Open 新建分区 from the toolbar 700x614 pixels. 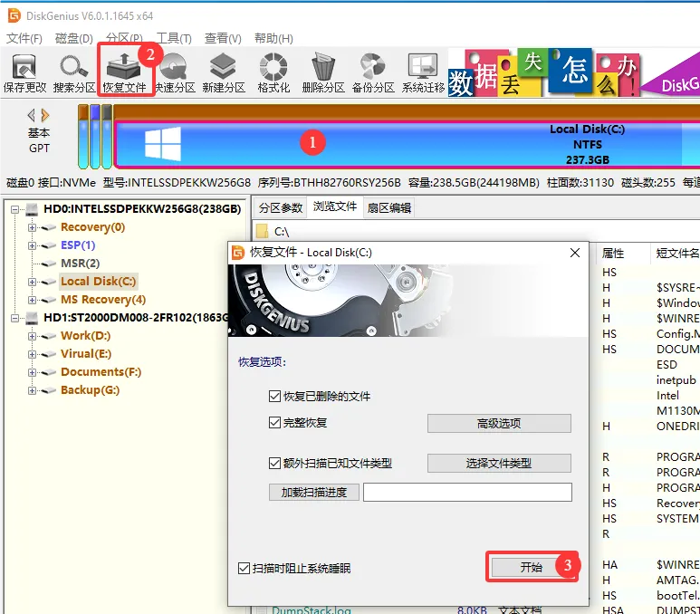pyautogui.click(x=224, y=73)
